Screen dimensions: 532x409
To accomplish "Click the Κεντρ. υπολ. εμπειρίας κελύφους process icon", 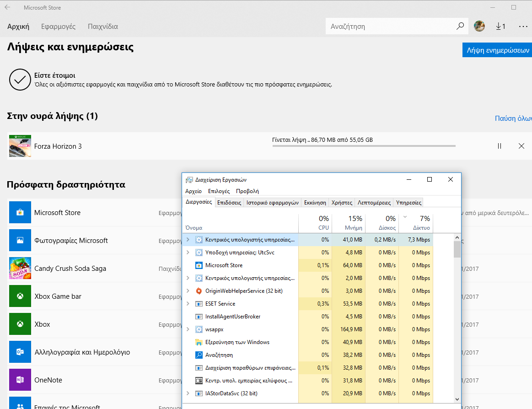I will coord(199,381).
